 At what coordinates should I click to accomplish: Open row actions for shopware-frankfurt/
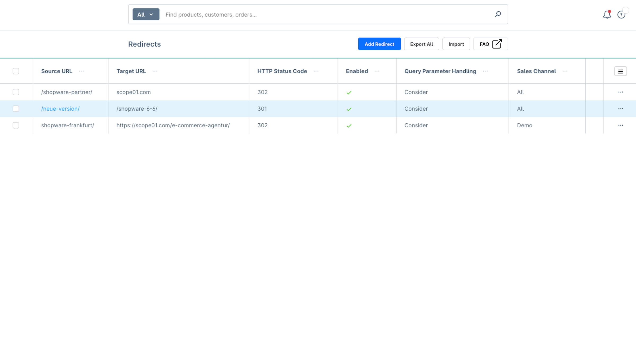621,125
